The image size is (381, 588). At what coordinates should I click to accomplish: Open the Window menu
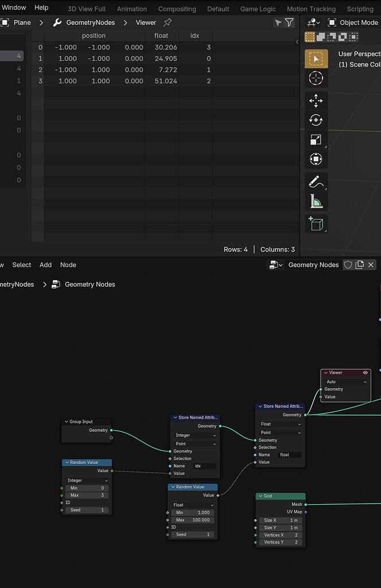[14, 7]
